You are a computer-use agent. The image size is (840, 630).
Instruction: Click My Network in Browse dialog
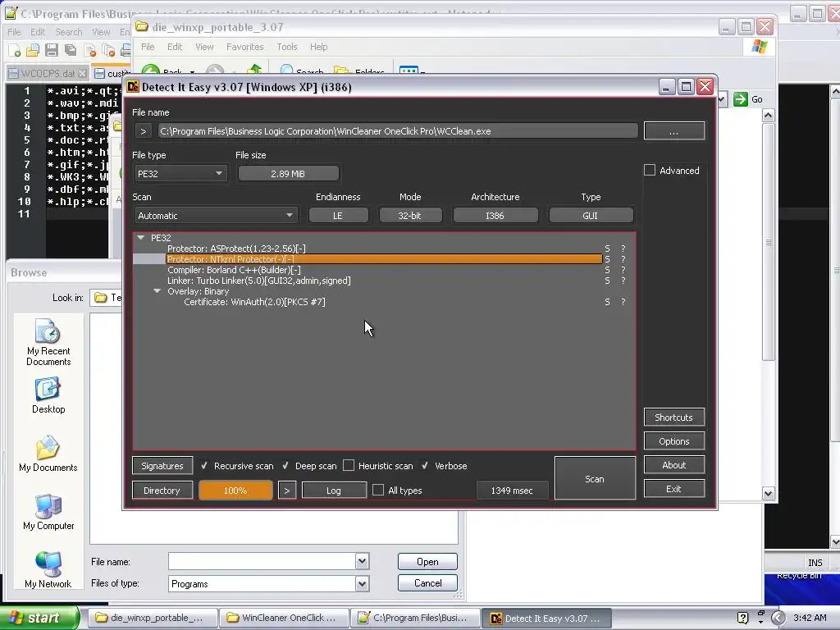click(x=48, y=570)
